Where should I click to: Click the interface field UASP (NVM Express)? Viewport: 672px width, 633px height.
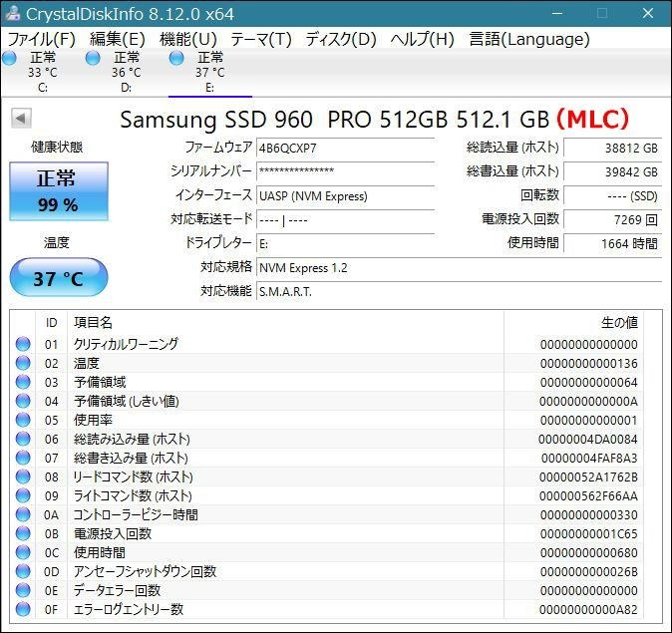[x=345, y=195]
